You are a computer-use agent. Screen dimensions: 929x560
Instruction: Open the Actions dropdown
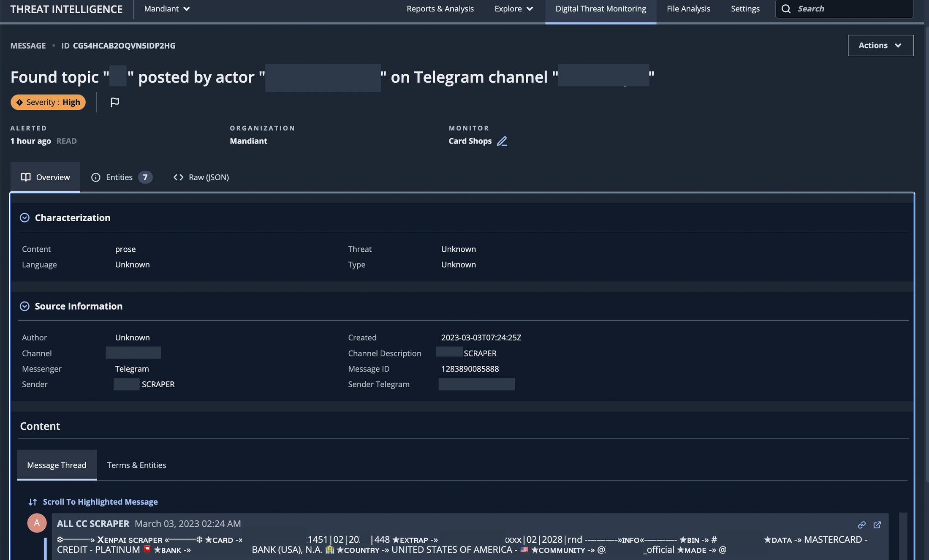[880, 45]
